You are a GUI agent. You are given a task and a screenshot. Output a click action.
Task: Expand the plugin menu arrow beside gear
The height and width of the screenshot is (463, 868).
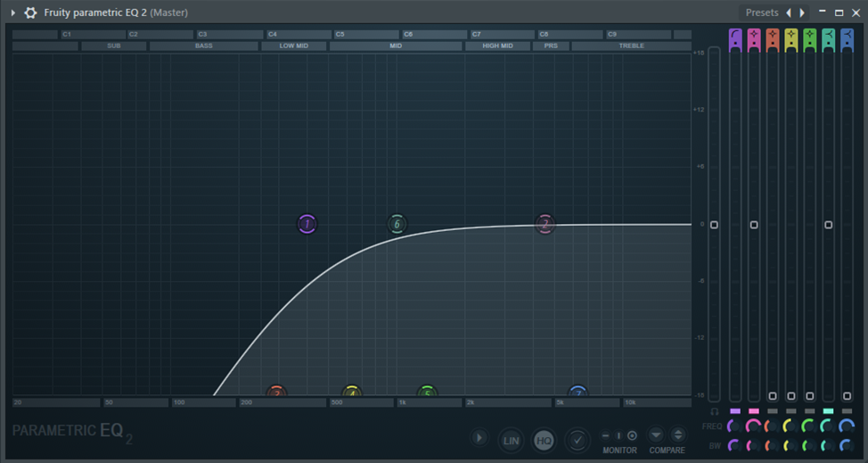(13, 12)
